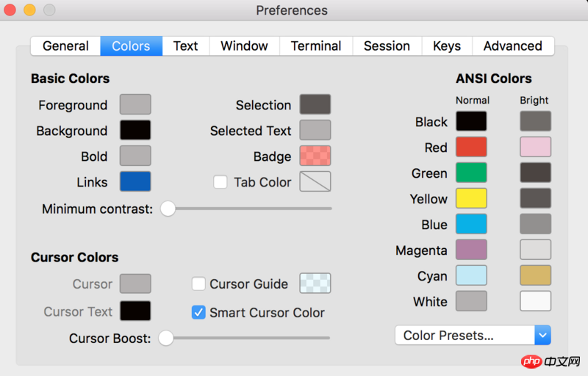Go to the Advanced tab
The image size is (588, 376).
point(512,46)
